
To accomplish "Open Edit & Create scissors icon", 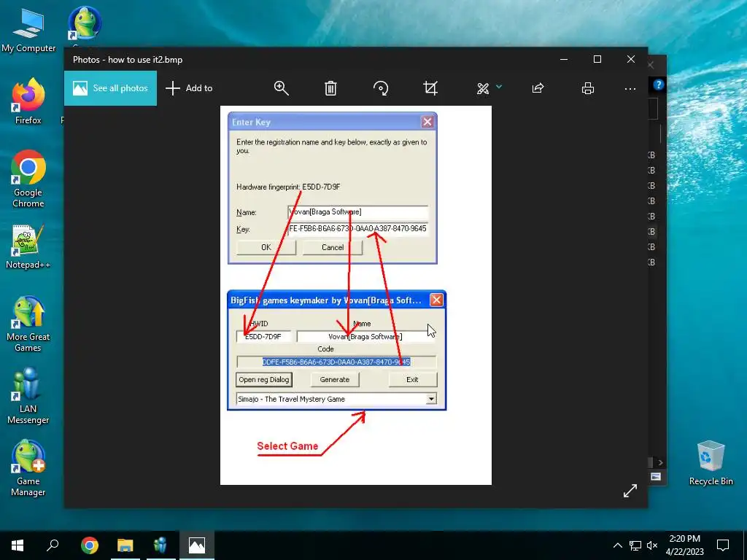I will click(483, 88).
